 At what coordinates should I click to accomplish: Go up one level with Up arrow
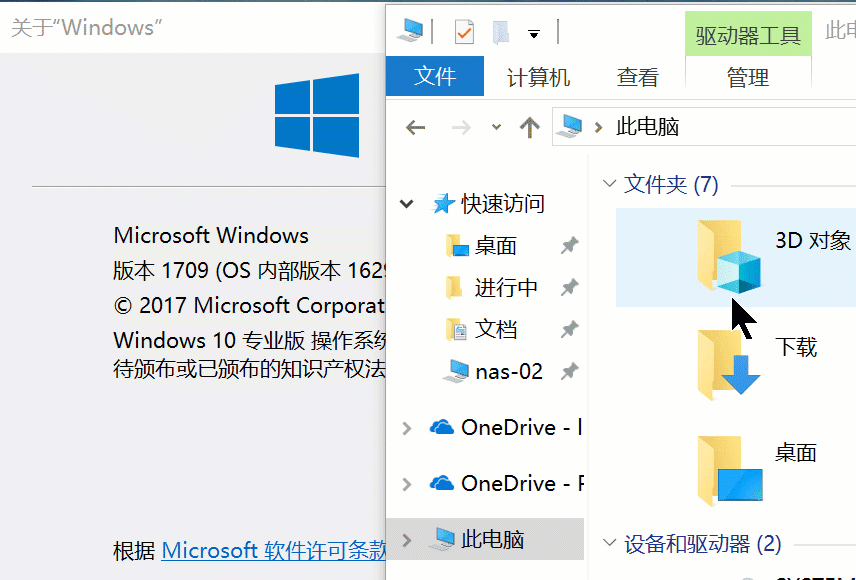pyautogui.click(x=530, y=128)
